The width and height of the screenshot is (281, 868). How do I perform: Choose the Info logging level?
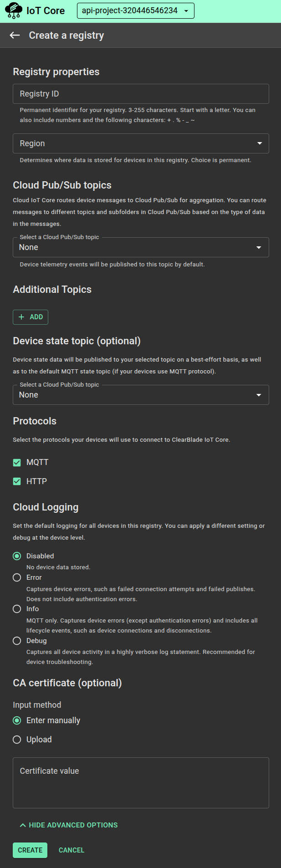pyautogui.click(x=17, y=609)
